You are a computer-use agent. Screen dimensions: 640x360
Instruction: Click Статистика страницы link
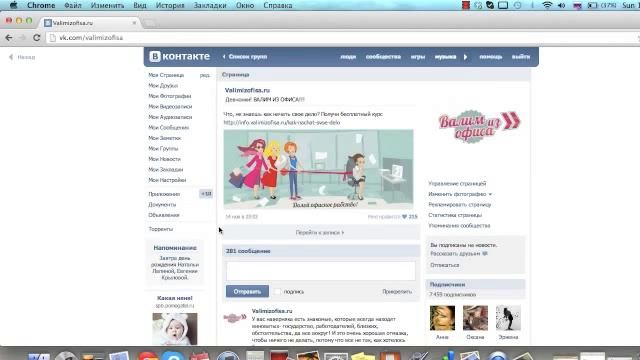click(455, 215)
